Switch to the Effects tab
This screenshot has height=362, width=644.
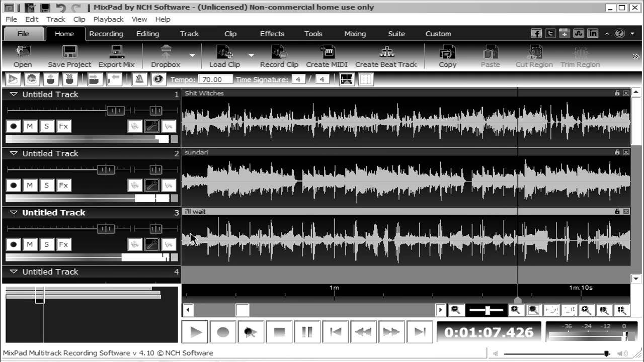(272, 34)
